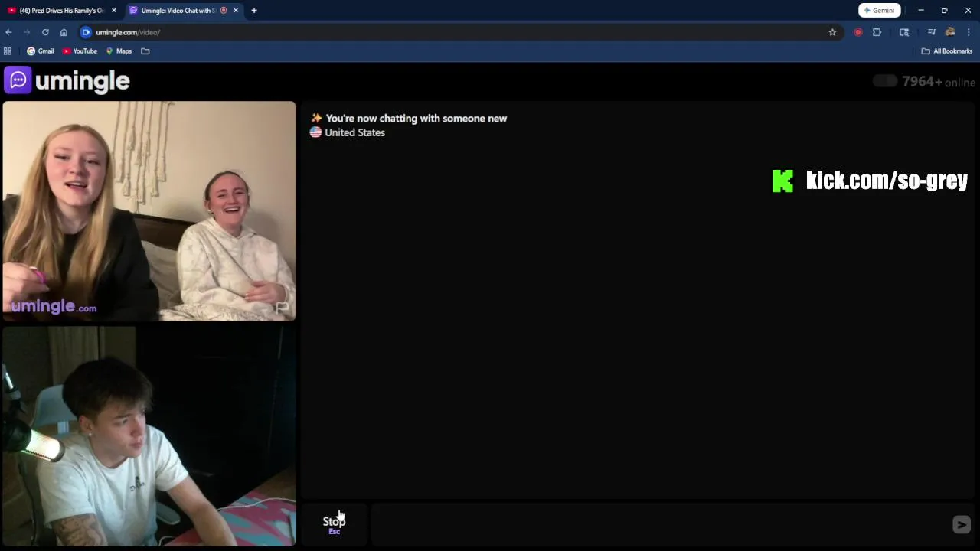Open the Chrome three-dot menu
980x551 pixels.
click(969, 32)
